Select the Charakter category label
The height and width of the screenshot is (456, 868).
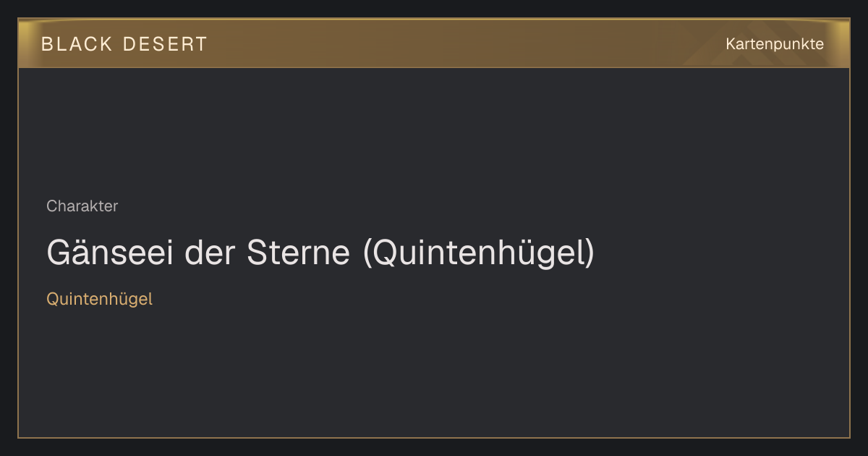(82, 206)
